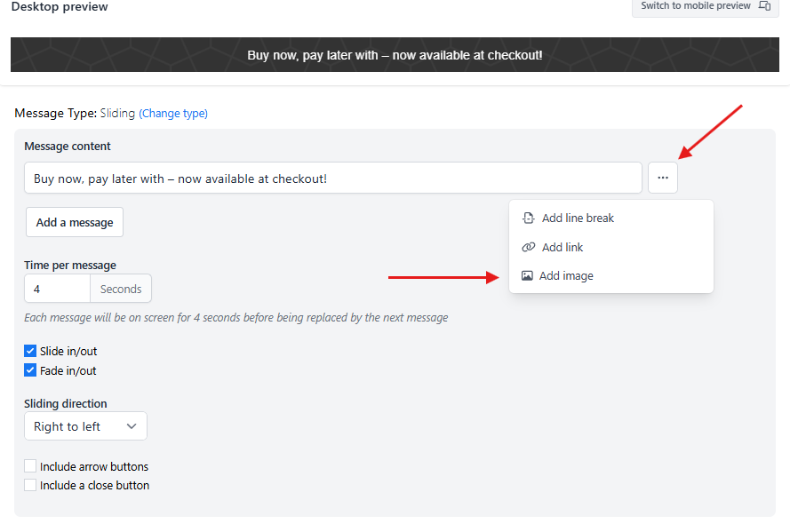Screen dimensions: 790x532
Task: Click the chain link icon in the menu
Action: 528,247
